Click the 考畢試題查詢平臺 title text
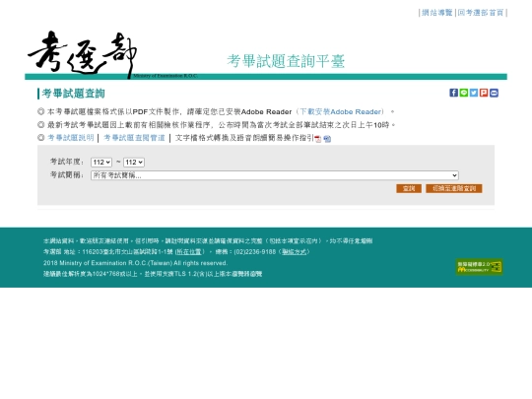The width and height of the screenshot is (532, 399). tap(286, 61)
